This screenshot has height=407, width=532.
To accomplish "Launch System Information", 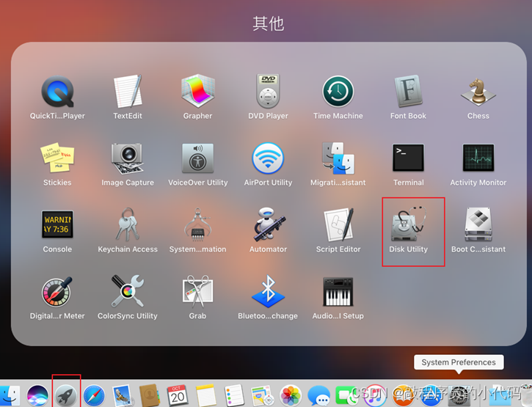I will click(x=198, y=224).
